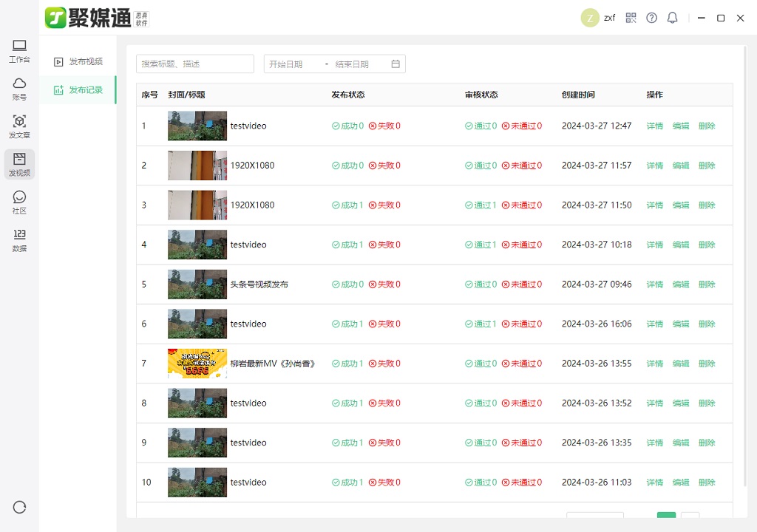Open the QR code scan icon
This screenshot has height=532, width=757.
(x=631, y=18)
